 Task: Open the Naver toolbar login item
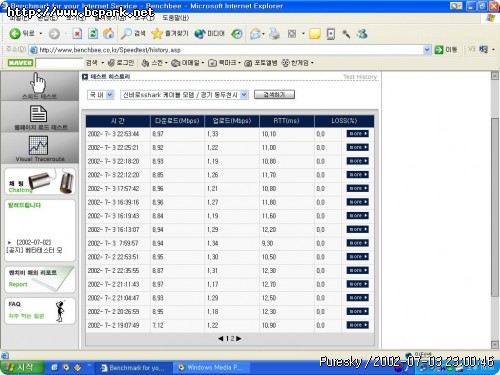[x=121, y=63]
